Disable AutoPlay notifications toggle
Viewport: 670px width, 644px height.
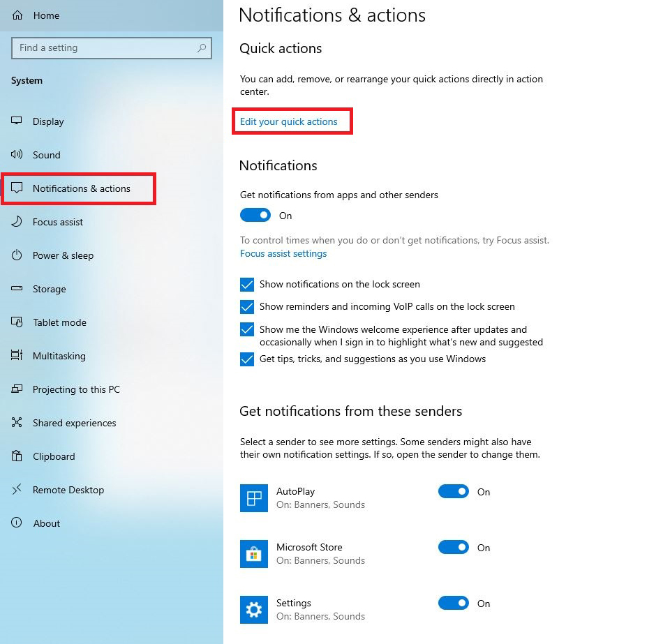click(x=454, y=492)
